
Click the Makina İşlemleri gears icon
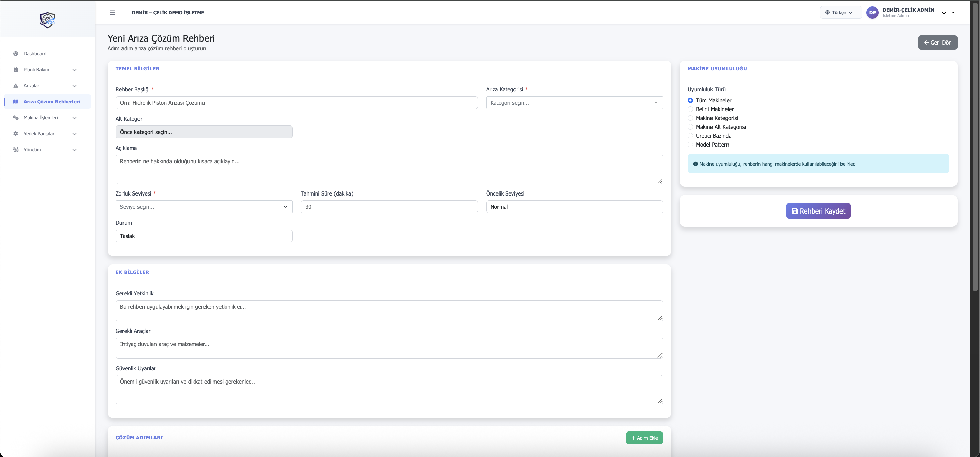click(16, 118)
